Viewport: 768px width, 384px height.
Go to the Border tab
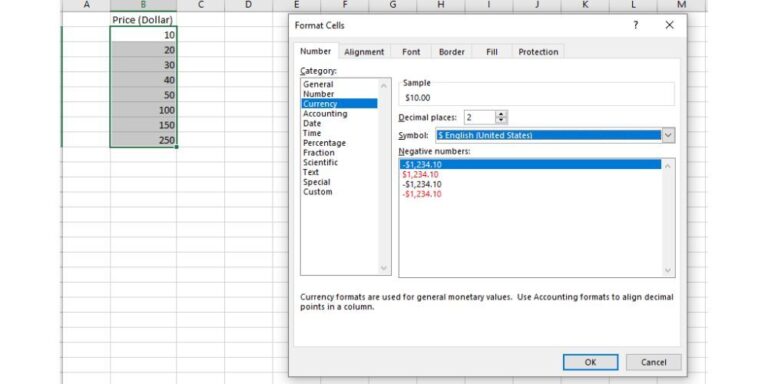coord(452,52)
